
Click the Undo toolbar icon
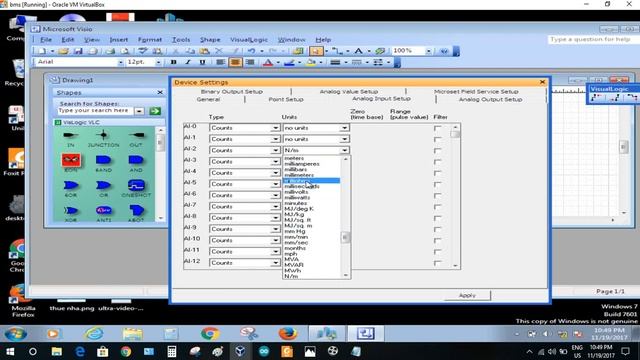pyautogui.click(x=251, y=51)
